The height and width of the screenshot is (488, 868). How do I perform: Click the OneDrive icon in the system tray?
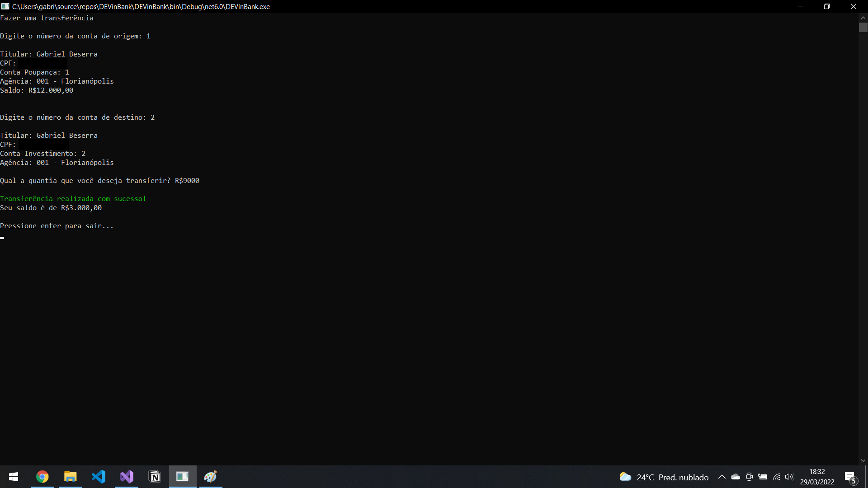point(736,477)
